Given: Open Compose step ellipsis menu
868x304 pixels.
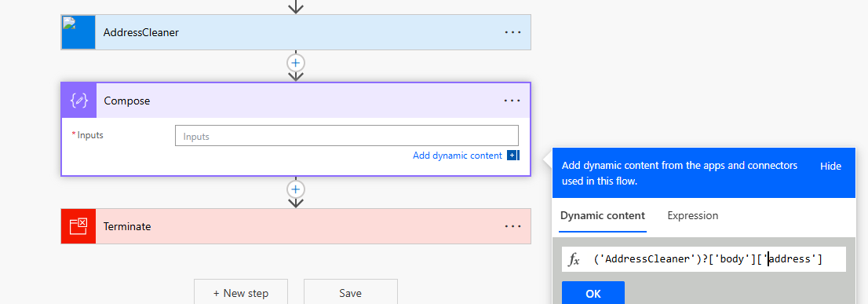Looking at the screenshot, I should pos(512,101).
